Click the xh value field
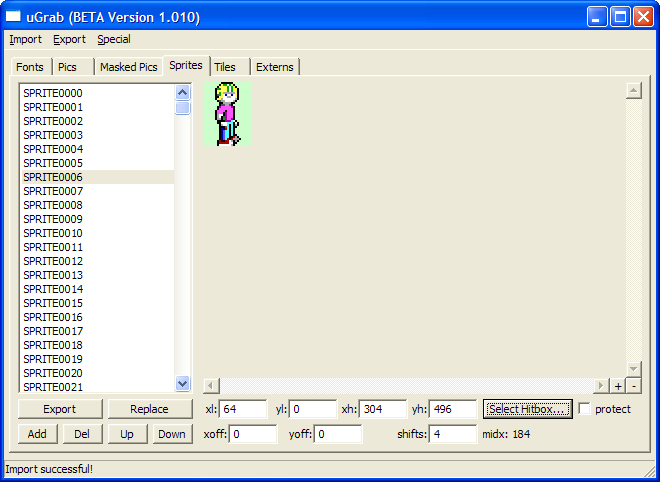This screenshot has width=660, height=482. pyautogui.click(x=383, y=409)
